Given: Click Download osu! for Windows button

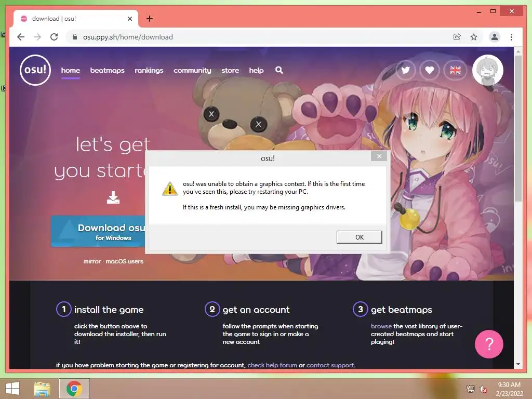Looking at the screenshot, I should [98, 231].
